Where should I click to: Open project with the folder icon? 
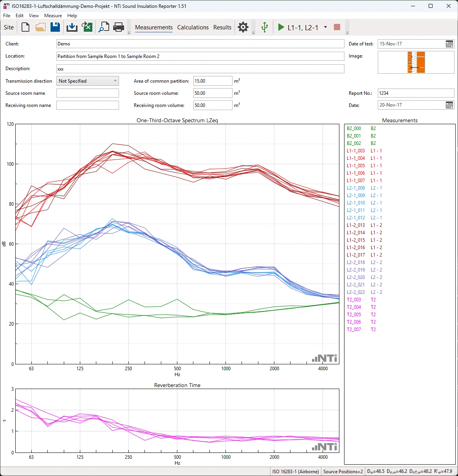pos(40,27)
